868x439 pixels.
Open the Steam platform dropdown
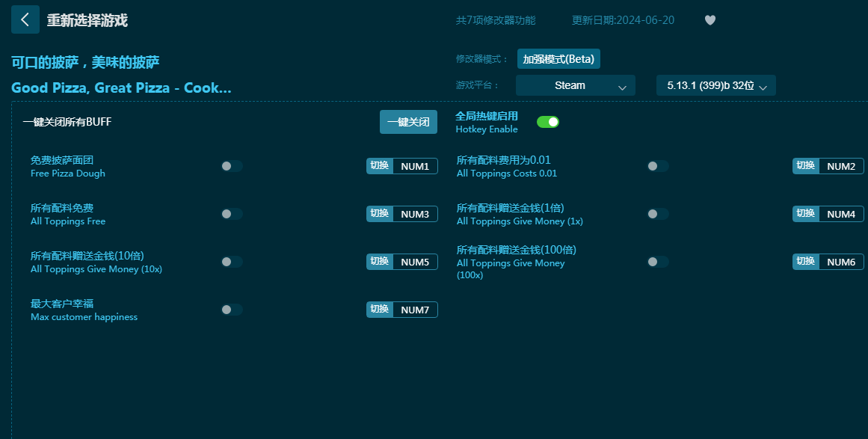click(x=575, y=85)
